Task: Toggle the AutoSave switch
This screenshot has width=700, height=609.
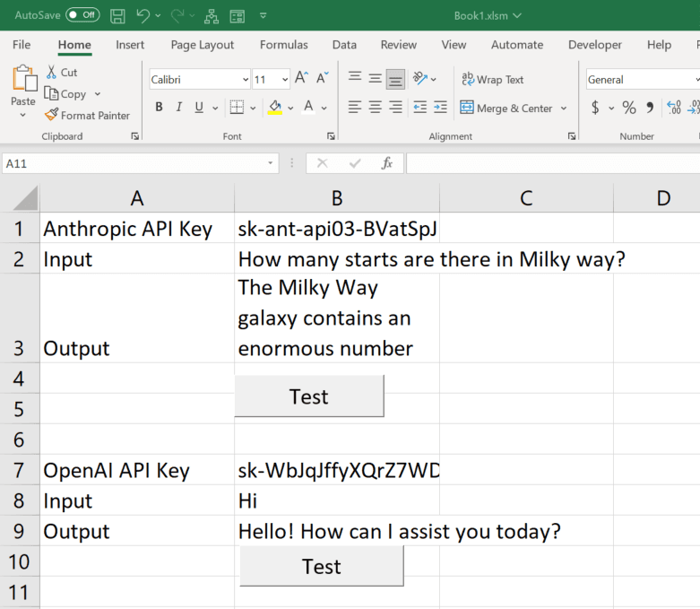Action: [x=82, y=15]
